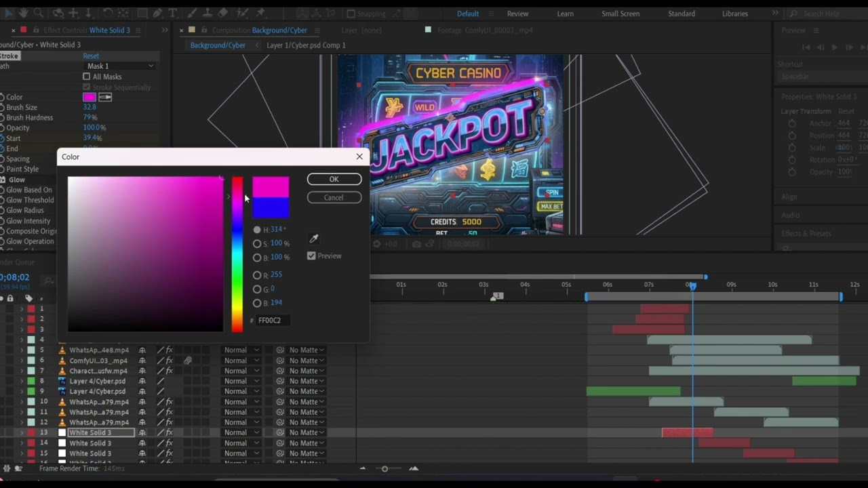Viewport: 868px width, 488px height.
Task: Open workspace overflow chevron menu
Action: tap(775, 13)
